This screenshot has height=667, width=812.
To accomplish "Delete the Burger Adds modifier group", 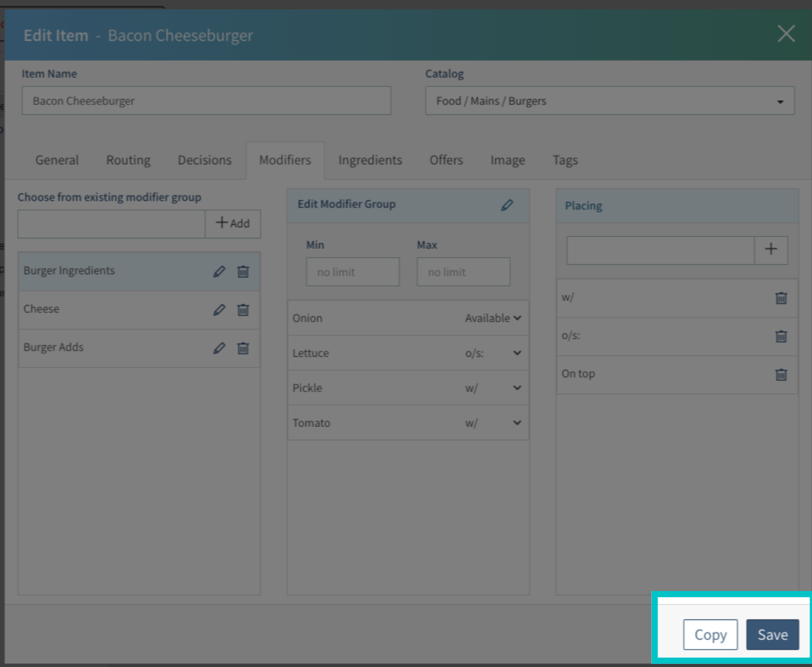I will [x=243, y=348].
